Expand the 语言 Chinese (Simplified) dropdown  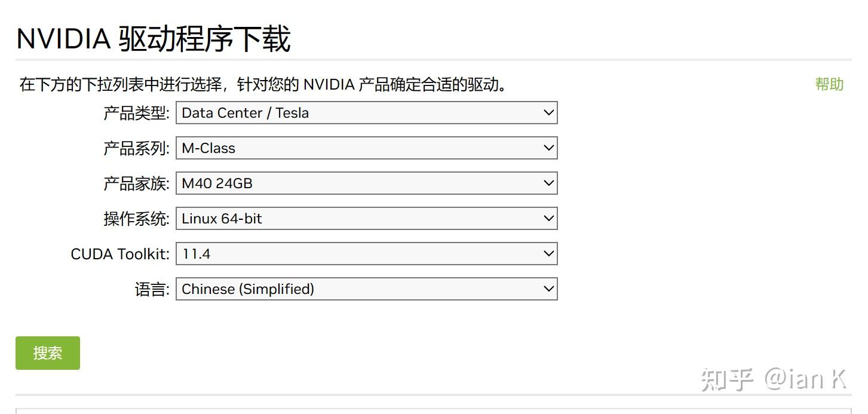366,289
